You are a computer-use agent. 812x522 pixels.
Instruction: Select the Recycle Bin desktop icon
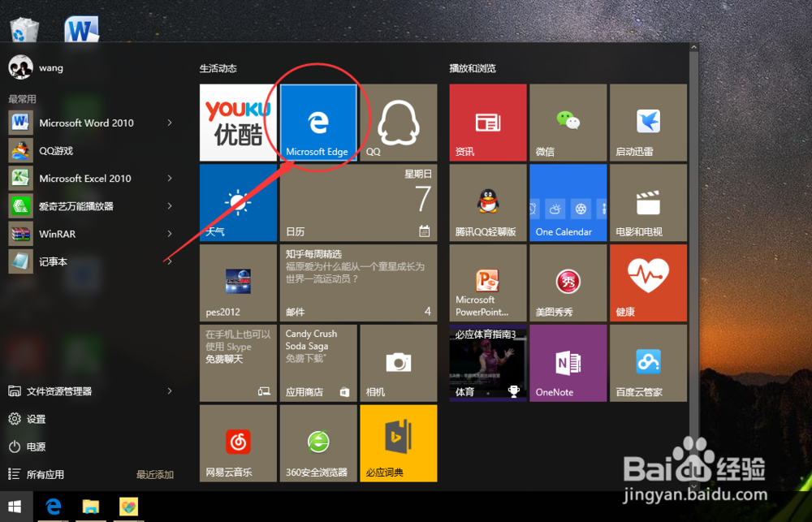[x=24, y=29]
